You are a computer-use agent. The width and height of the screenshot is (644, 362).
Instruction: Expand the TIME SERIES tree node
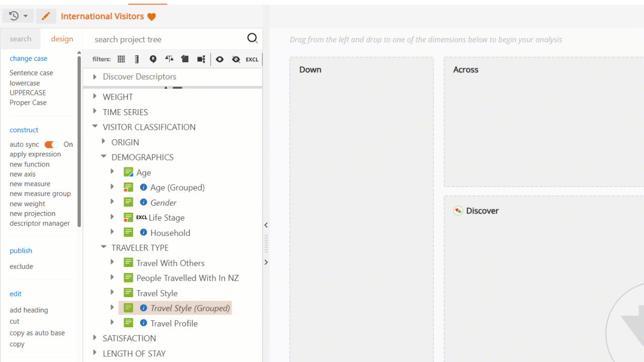click(x=95, y=112)
